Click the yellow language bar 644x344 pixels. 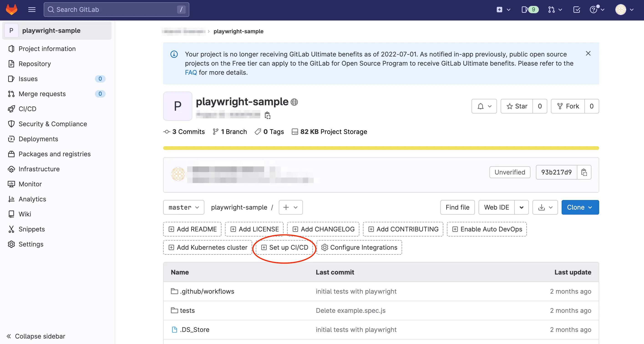(381, 148)
